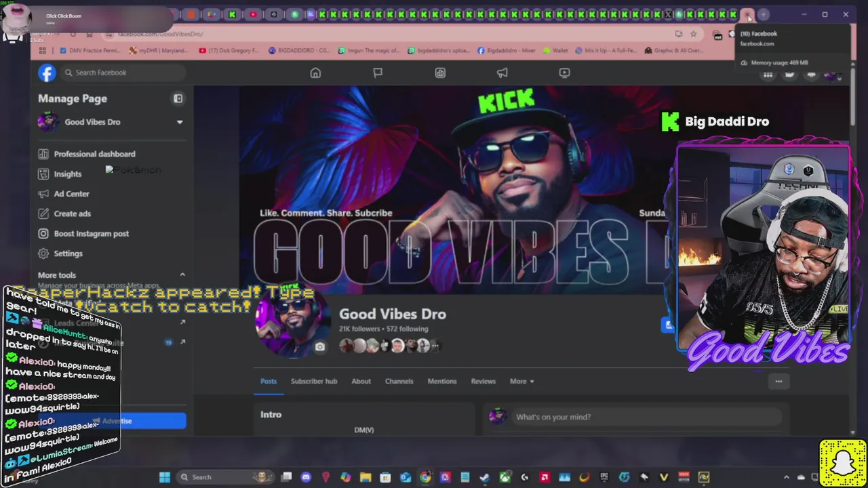The height and width of the screenshot is (488, 868).
Task: Open the Bigdaddidro - Mixer bookmark
Action: point(506,50)
